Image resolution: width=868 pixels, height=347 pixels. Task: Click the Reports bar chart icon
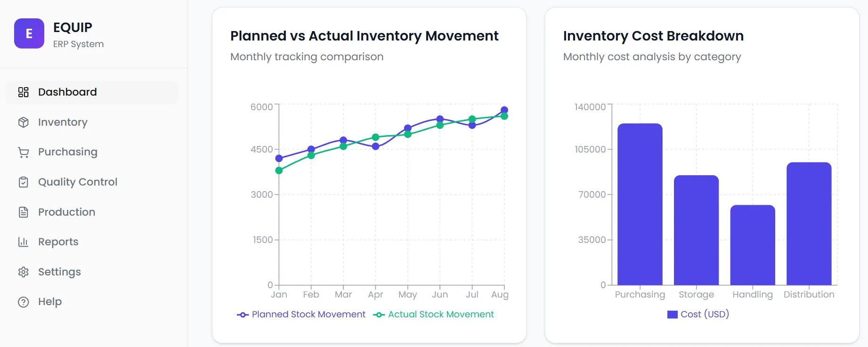(x=24, y=242)
